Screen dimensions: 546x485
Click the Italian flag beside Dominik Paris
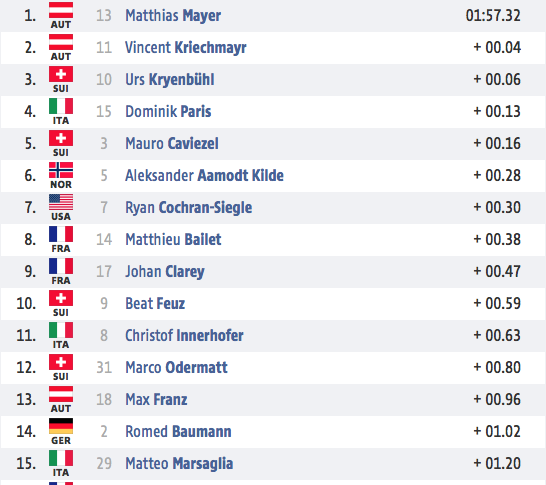coord(61,106)
